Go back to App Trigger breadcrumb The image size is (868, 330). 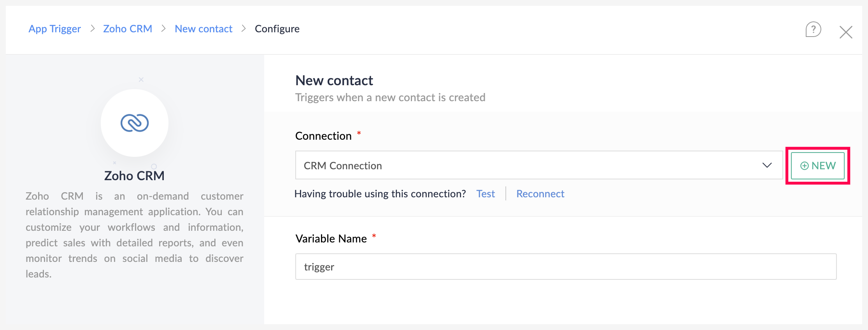[55, 29]
